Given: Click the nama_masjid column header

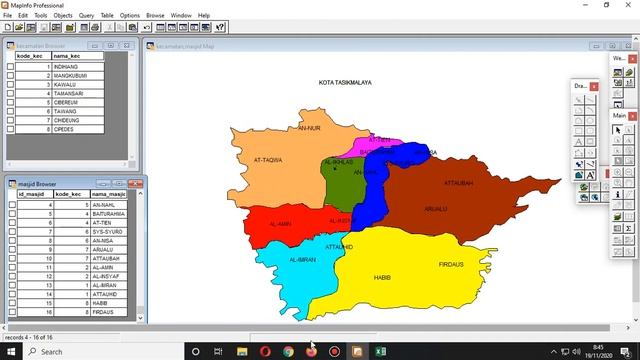Looking at the screenshot, I should pos(109,194).
